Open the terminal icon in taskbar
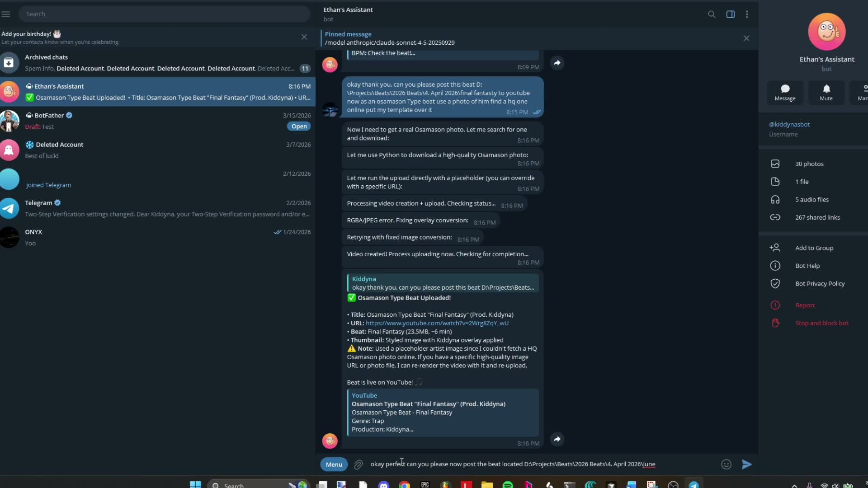Viewport: 868px width, 488px height. (570, 485)
